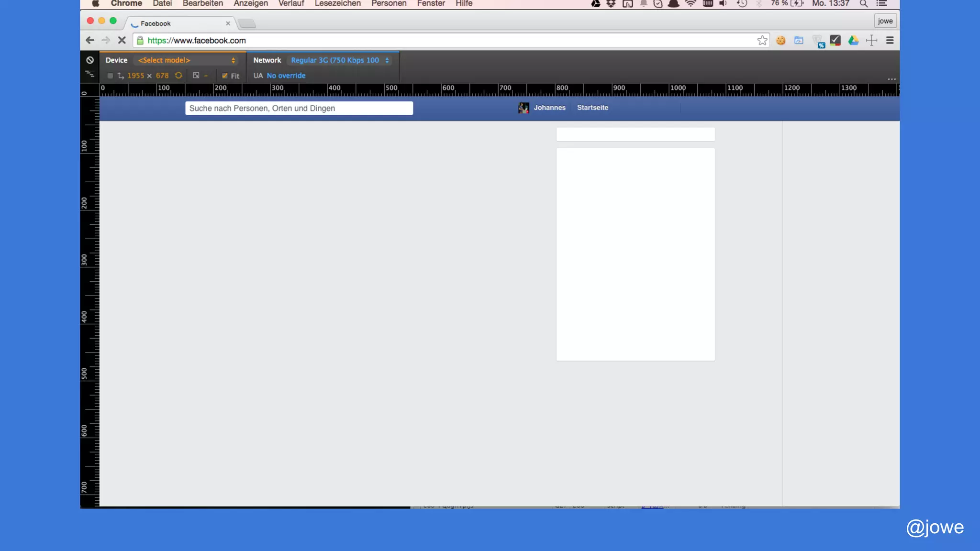980x551 pixels.
Task: Click the Facebook search input field
Action: (x=299, y=108)
